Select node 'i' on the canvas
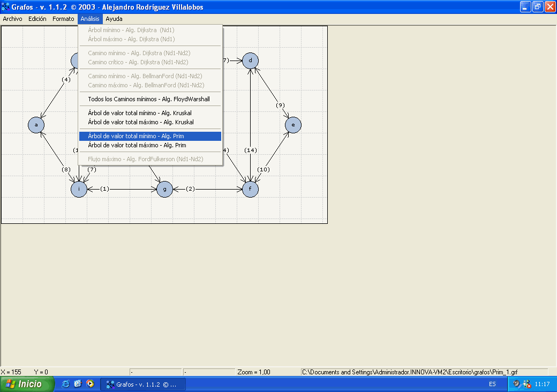 [x=79, y=189]
